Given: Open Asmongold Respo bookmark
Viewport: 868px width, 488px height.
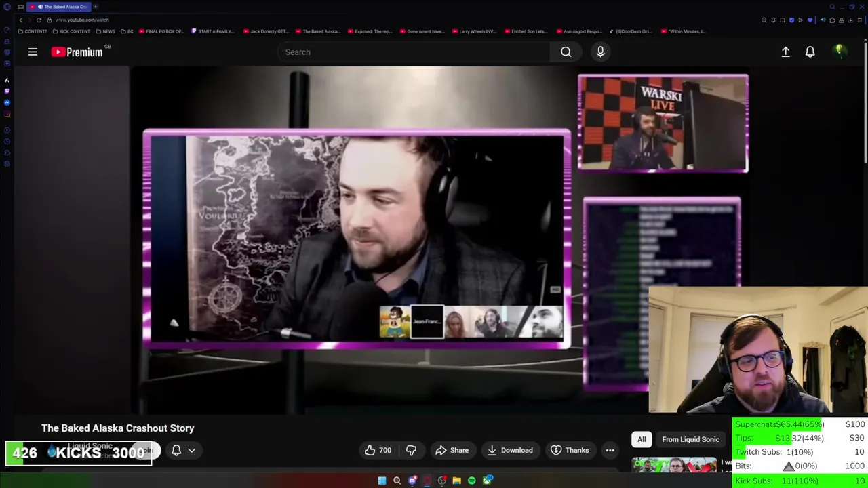Looking at the screenshot, I should click(578, 31).
